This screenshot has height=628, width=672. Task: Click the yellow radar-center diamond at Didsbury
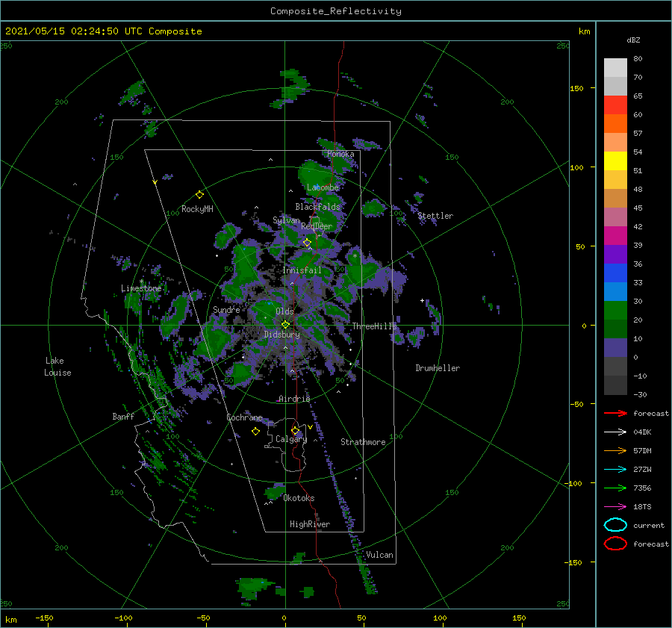tap(285, 325)
